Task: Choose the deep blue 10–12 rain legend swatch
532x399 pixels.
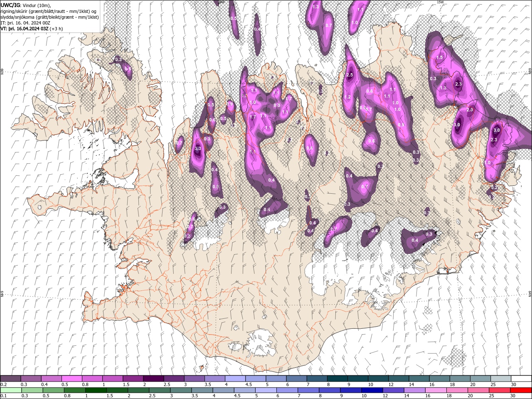Action: (x=372, y=390)
